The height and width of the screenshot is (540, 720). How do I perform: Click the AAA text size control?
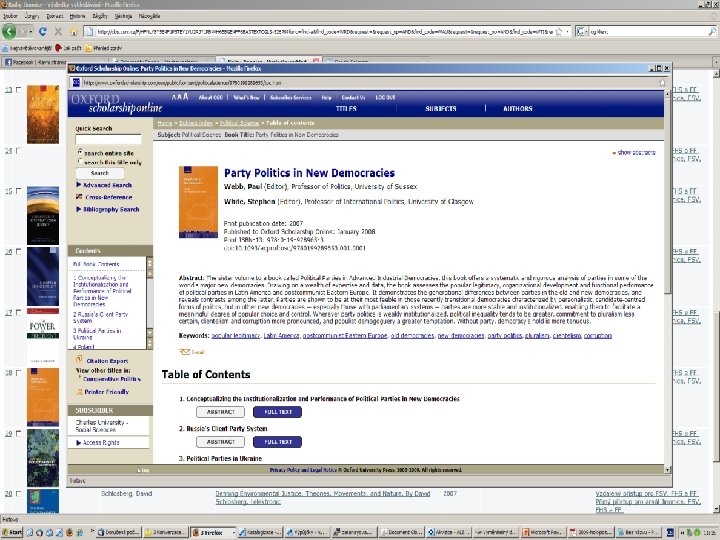point(180,97)
